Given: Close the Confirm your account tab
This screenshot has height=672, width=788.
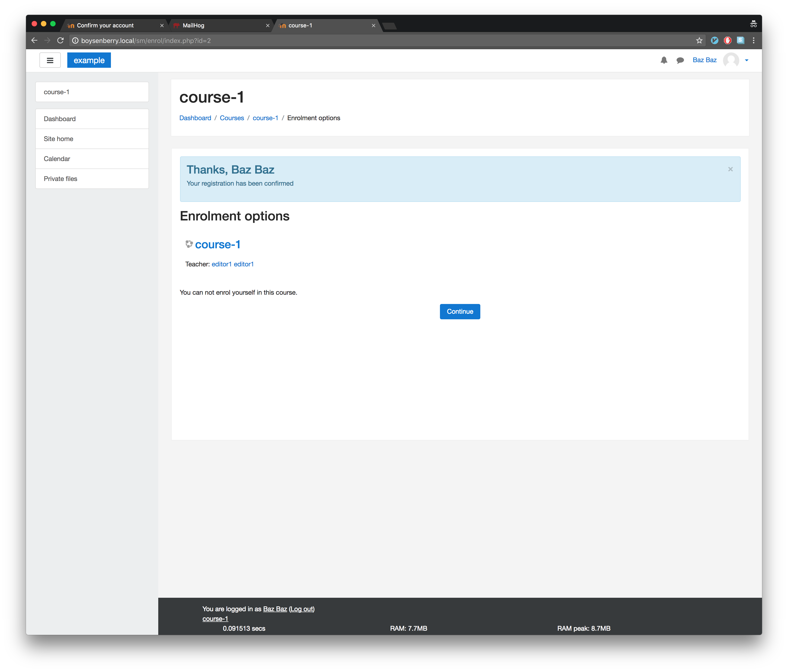Looking at the screenshot, I should click(x=162, y=26).
